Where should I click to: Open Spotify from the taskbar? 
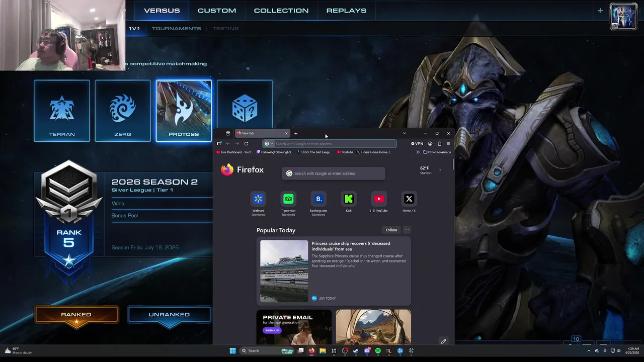coord(378,351)
